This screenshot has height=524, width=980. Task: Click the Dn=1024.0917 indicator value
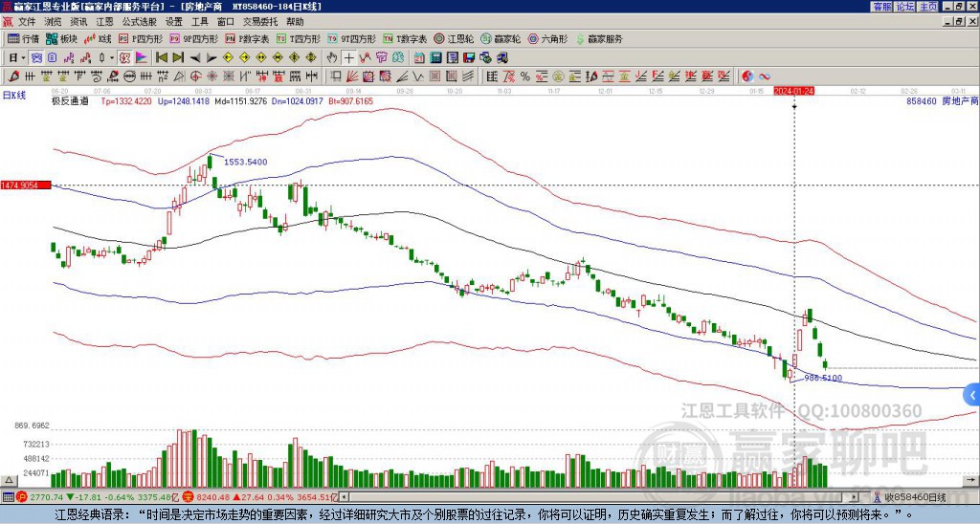tap(297, 101)
